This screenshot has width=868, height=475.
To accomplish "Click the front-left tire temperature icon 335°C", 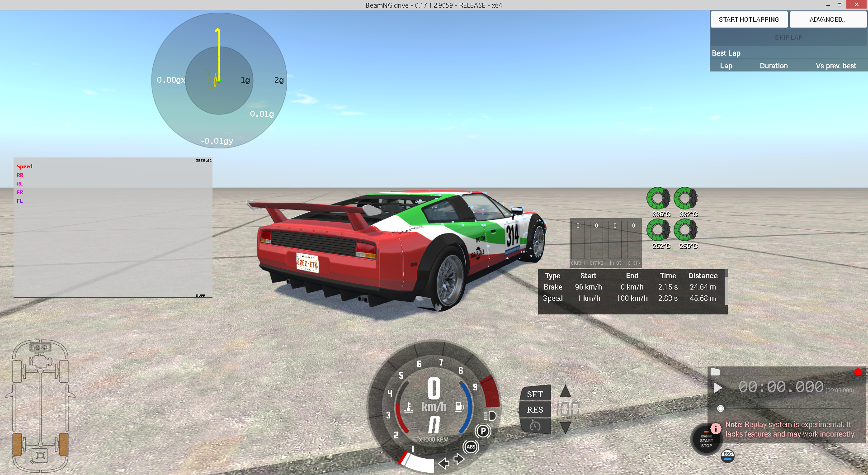I will pos(658,198).
